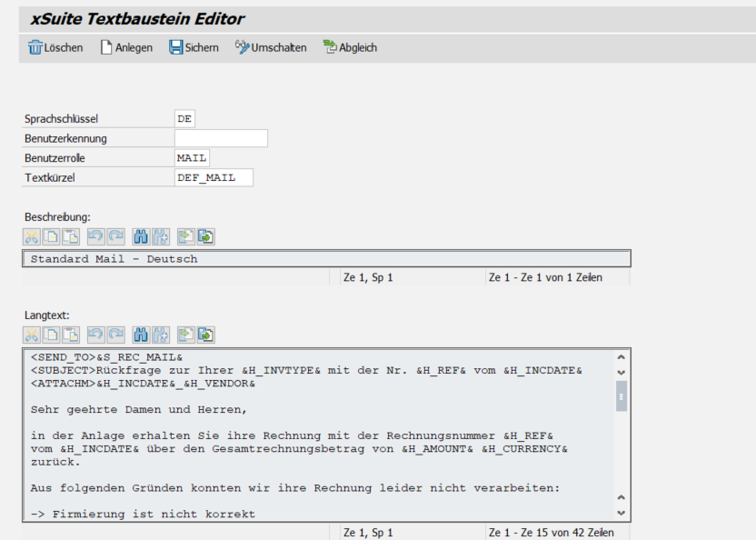Select the Textkürzel field showing DEF_MAIL

213,177
